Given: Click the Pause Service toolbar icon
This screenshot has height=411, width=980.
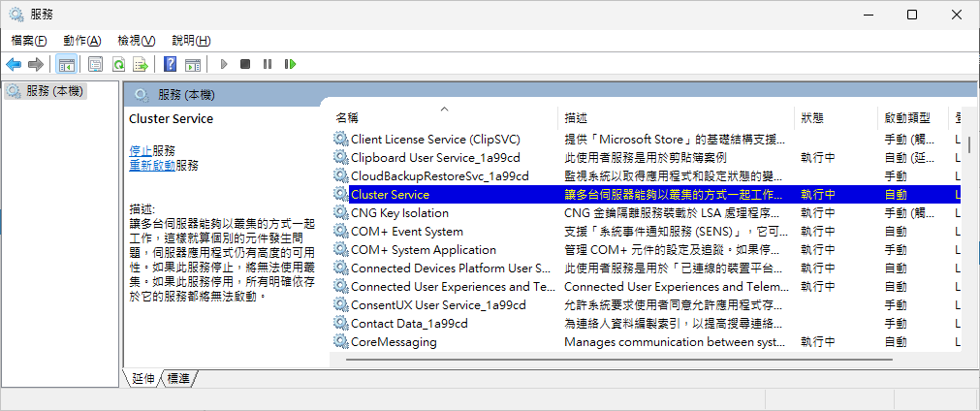Looking at the screenshot, I should 268,64.
